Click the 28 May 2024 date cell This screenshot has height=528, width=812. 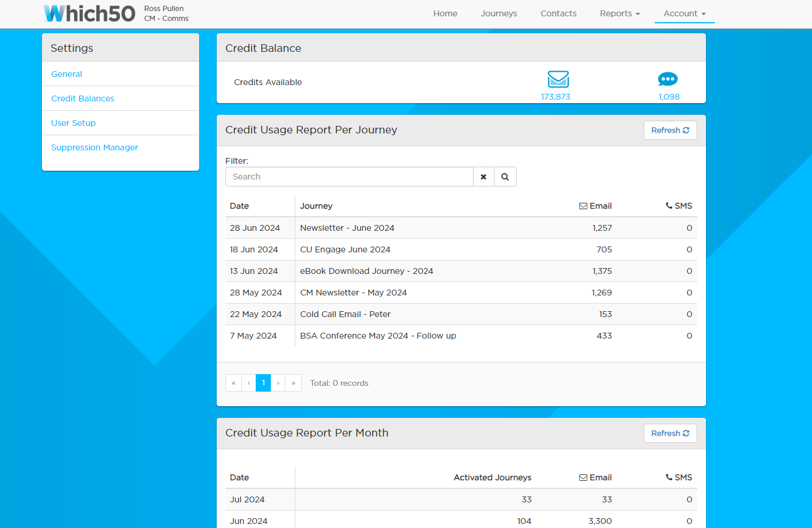coord(256,293)
